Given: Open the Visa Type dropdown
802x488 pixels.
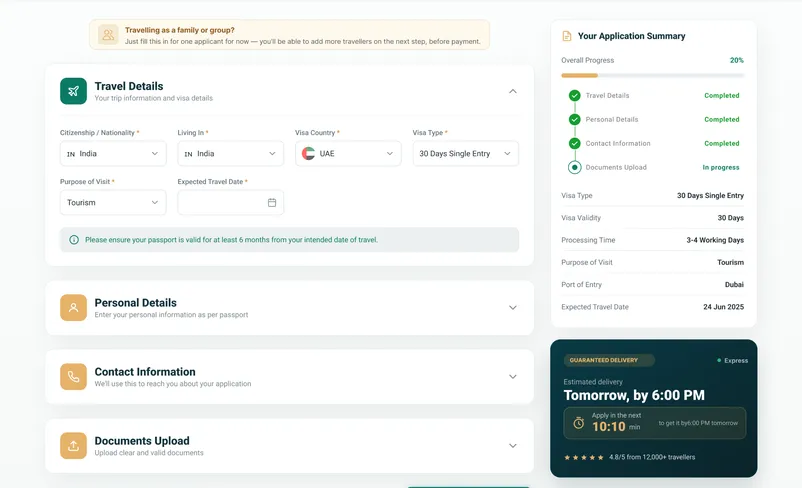Looking at the screenshot, I should click(x=465, y=153).
